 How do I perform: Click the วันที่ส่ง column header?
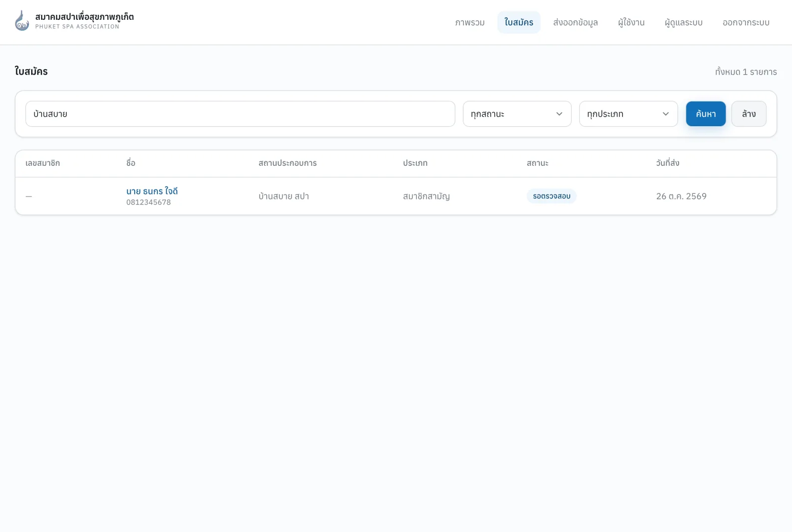tap(668, 163)
